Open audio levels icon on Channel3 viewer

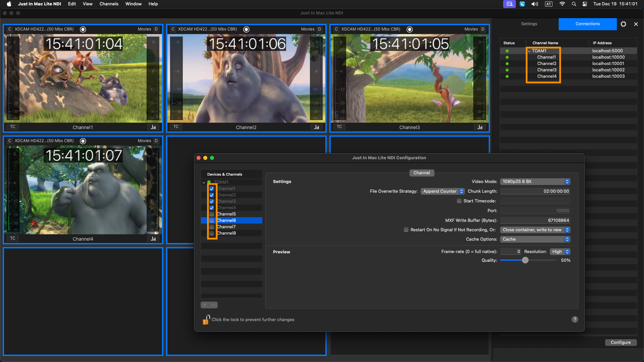click(480, 127)
